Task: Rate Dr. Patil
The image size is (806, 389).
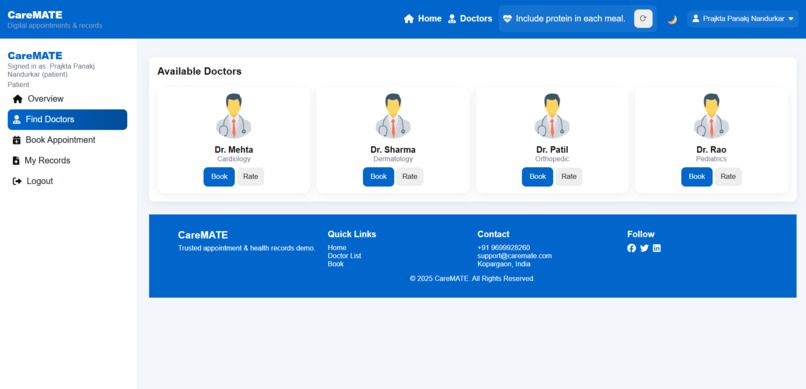Action: click(x=569, y=177)
